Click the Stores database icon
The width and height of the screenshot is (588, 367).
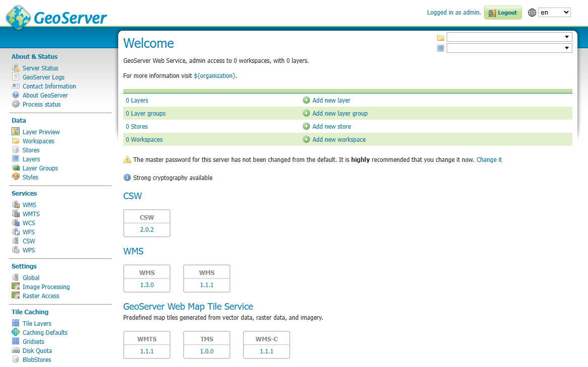point(16,150)
